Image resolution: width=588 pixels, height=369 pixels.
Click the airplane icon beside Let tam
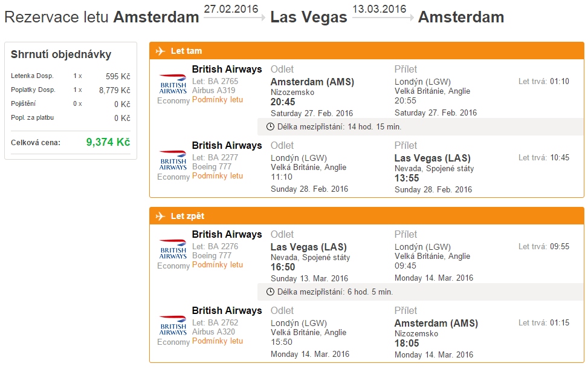tap(161, 51)
